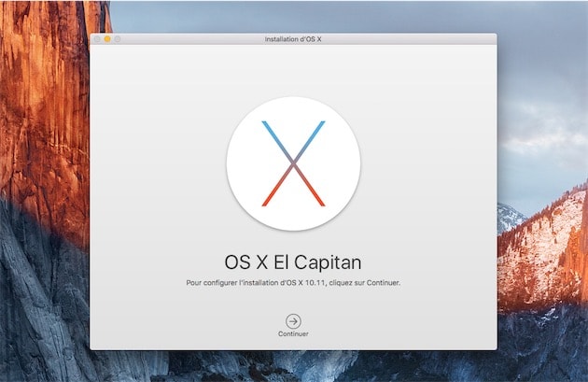Click the "OS X El Capitan" heading
The image size is (588, 382).
293,262
